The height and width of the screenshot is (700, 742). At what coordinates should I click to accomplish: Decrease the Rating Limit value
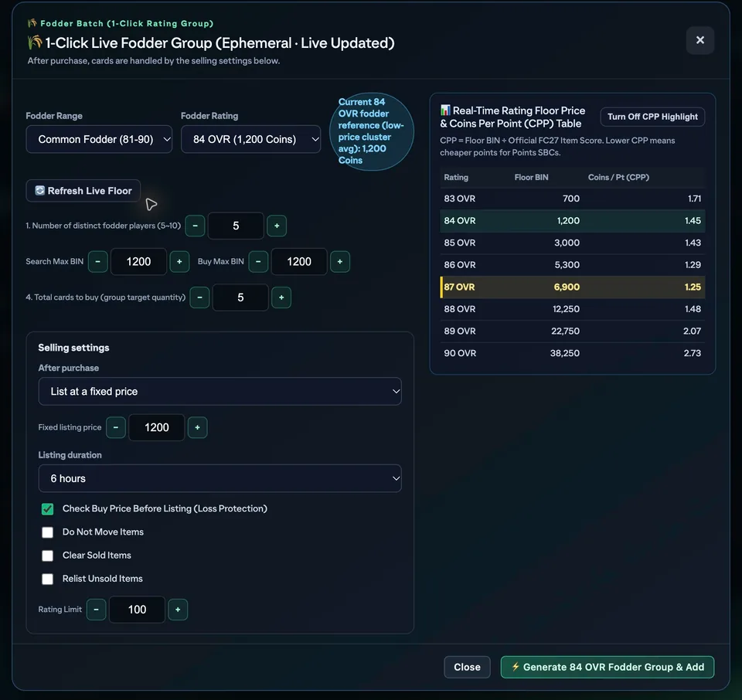point(96,610)
